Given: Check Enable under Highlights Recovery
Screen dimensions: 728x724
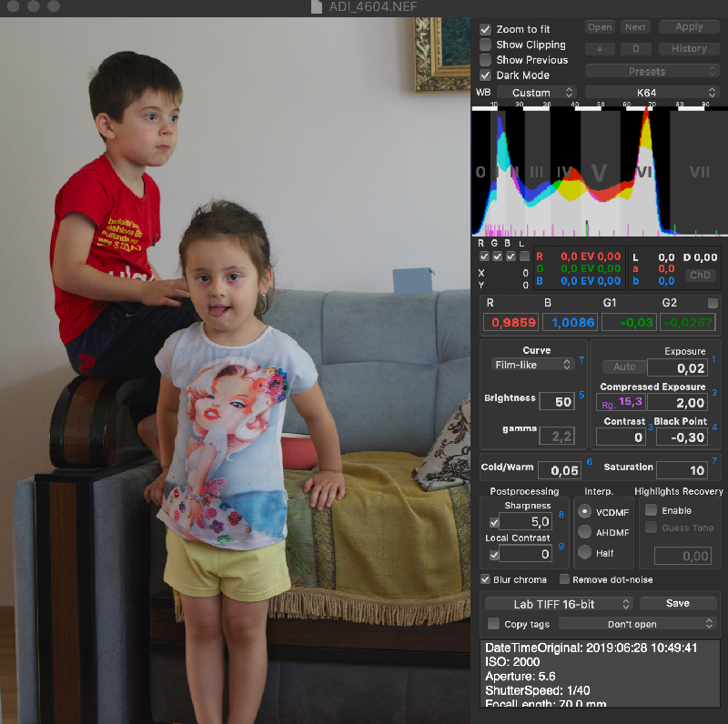Looking at the screenshot, I should [651, 510].
